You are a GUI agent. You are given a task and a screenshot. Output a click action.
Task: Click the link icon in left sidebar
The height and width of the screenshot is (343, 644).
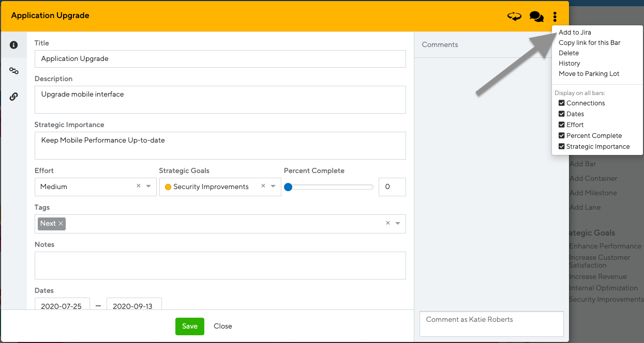coord(13,97)
